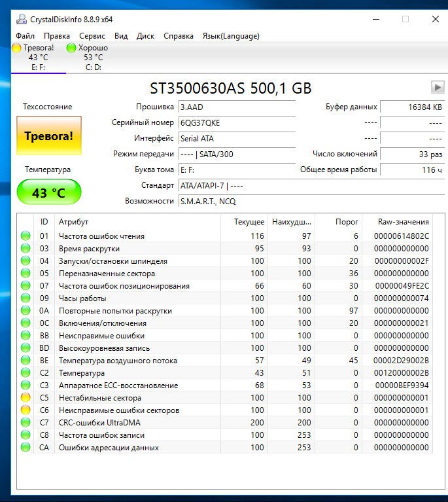
Task: Click yellow warning dot for Нестабильные сектора
Action: point(26,398)
